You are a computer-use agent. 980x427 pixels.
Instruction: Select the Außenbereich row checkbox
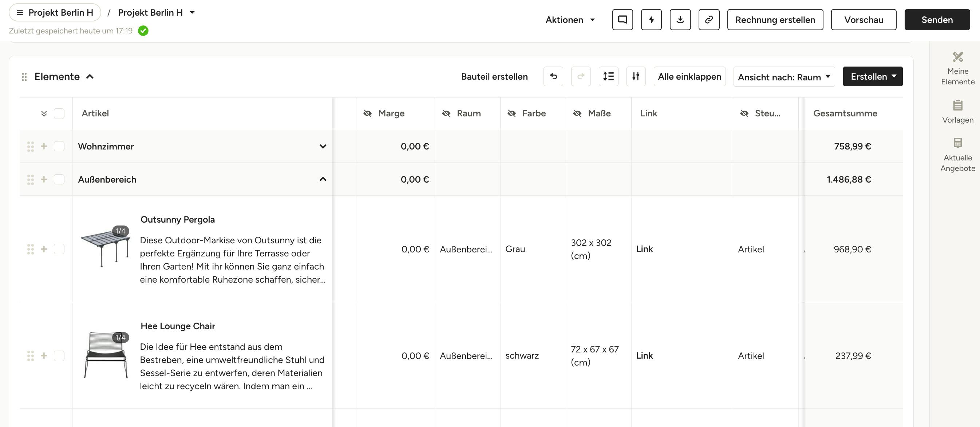(x=59, y=179)
